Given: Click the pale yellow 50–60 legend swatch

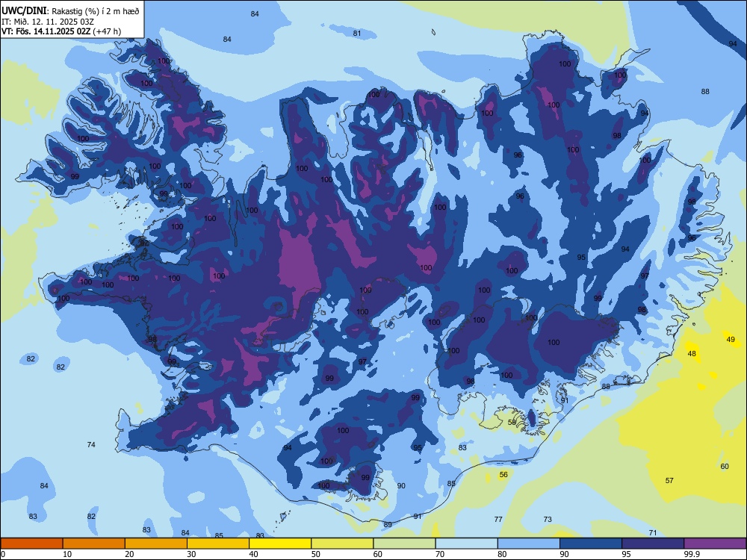Looking at the screenshot, I should click(x=342, y=544).
